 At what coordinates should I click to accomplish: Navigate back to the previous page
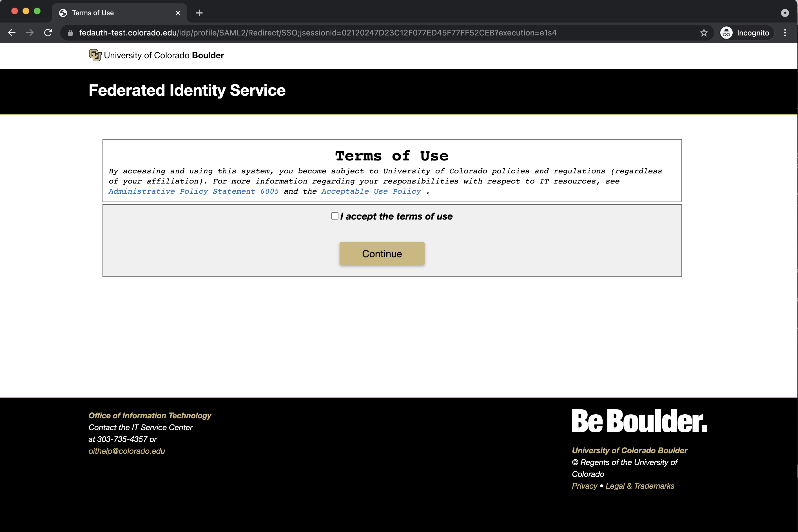tap(12, 33)
